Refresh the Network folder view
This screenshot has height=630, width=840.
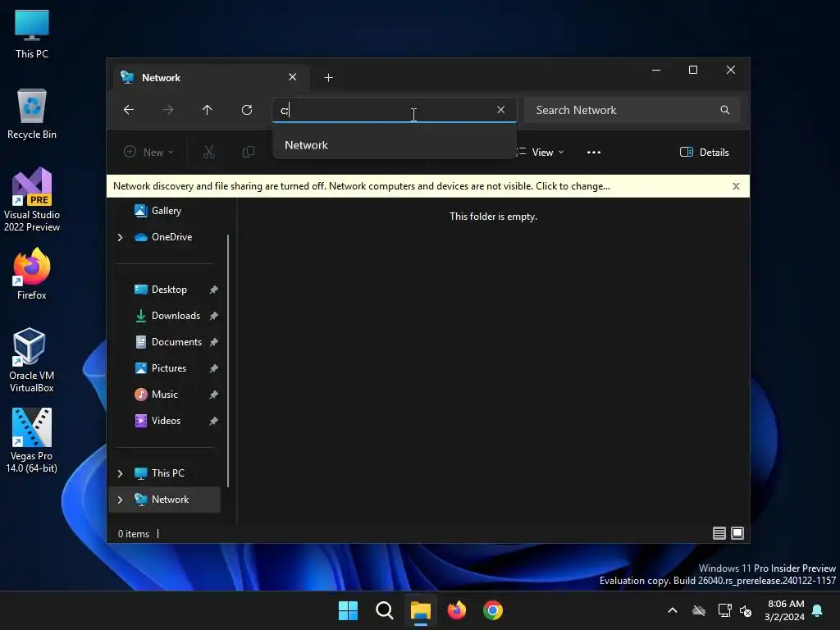(x=247, y=110)
